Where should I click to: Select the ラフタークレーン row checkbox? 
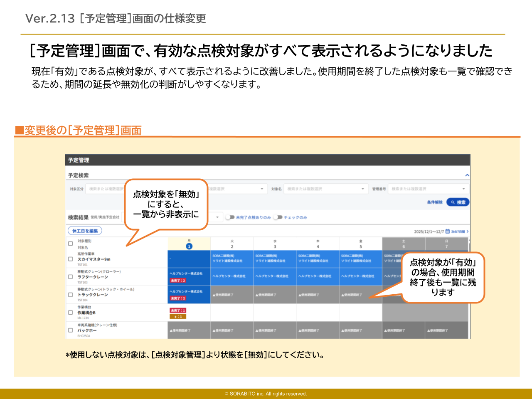pos(70,277)
